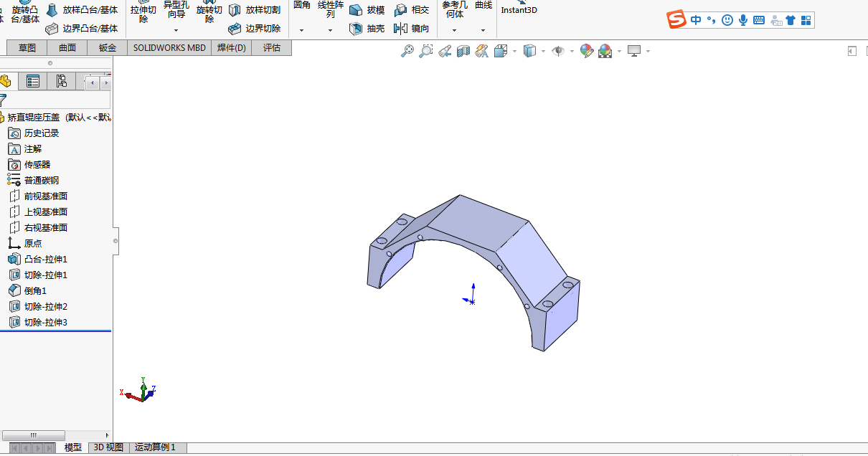This screenshot has height=456, width=868.
Task: Open the PropertyManager panel tab
Action: point(33,81)
